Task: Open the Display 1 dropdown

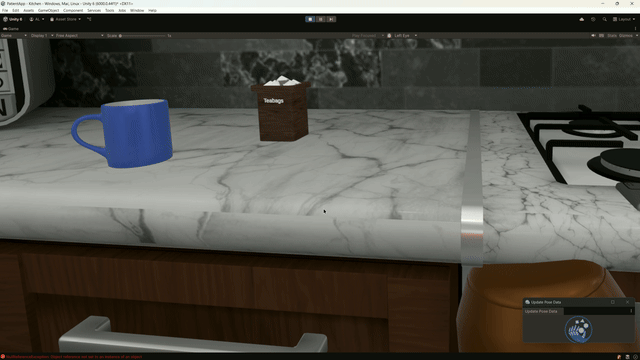Action: [42, 36]
